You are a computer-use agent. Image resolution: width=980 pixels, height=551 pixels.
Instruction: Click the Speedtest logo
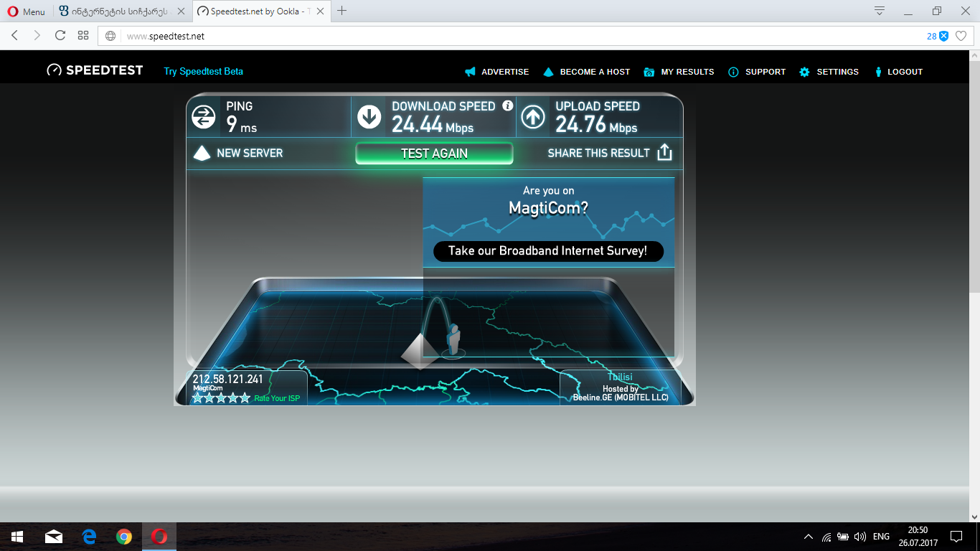click(95, 70)
